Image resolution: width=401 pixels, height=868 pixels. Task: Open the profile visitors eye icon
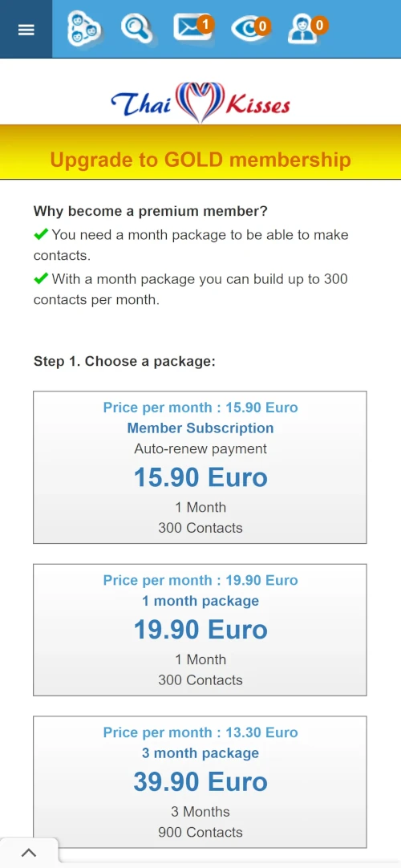[248, 29]
